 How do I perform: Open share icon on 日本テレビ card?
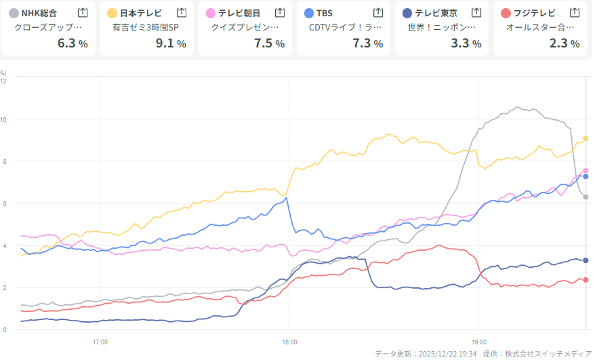pyautogui.click(x=182, y=12)
